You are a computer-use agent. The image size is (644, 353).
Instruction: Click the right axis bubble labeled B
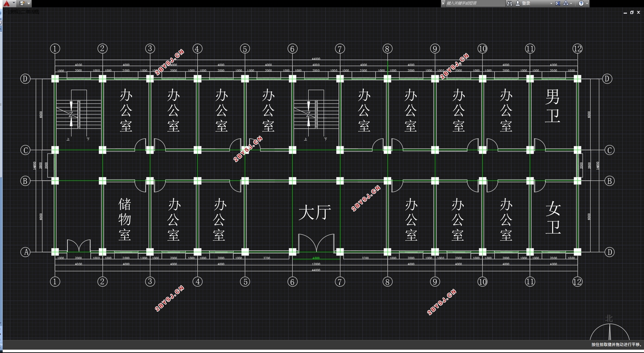click(x=610, y=181)
